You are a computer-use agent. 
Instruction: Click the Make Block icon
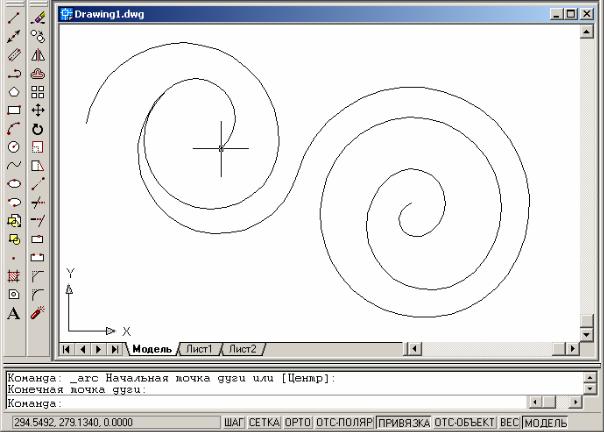point(14,239)
